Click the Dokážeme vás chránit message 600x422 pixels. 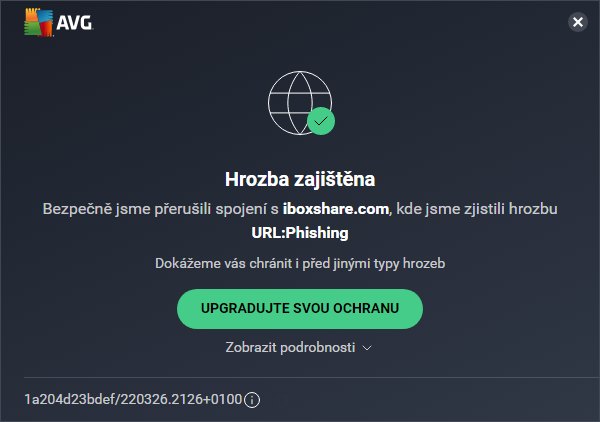(300, 264)
